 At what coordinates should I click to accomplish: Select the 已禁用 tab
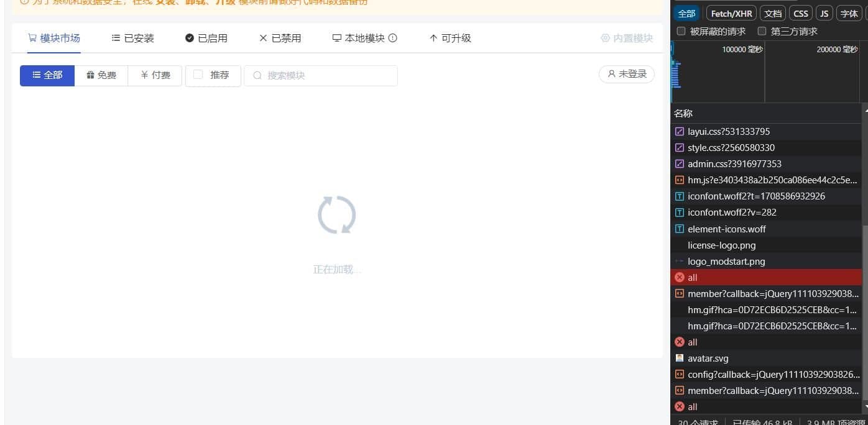point(280,38)
